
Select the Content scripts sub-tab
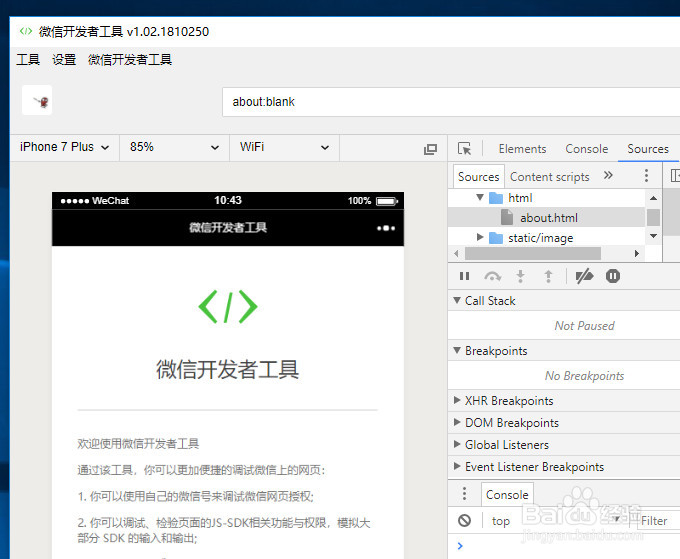(x=549, y=177)
